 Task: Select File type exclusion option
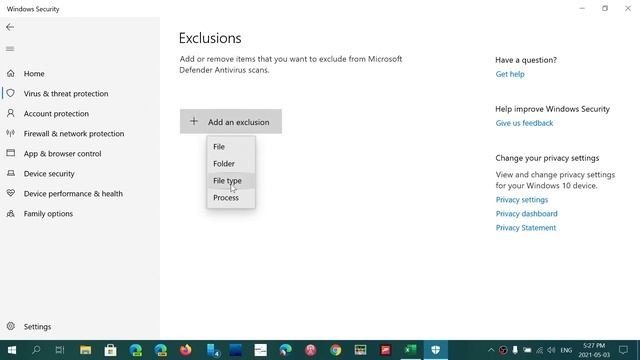[x=231, y=180]
